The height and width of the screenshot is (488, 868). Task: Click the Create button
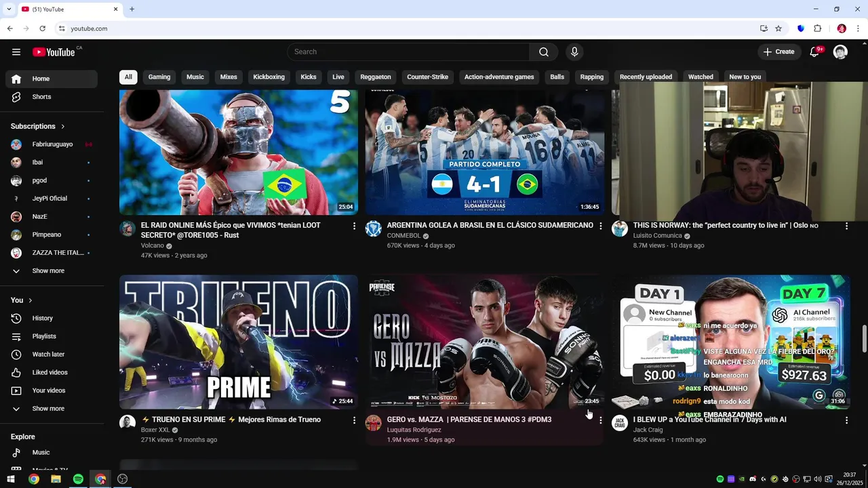point(778,52)
